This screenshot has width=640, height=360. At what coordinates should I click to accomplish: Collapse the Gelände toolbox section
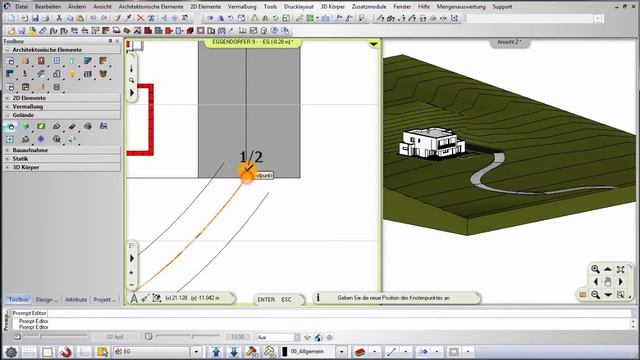tap(7, 115)
